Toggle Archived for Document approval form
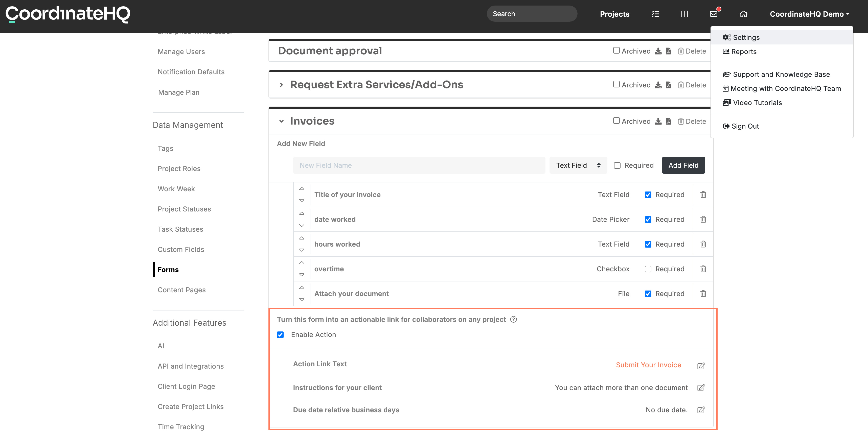Image resolution: width=868 pixels, height=432 pixels. (x=616, y=51)
